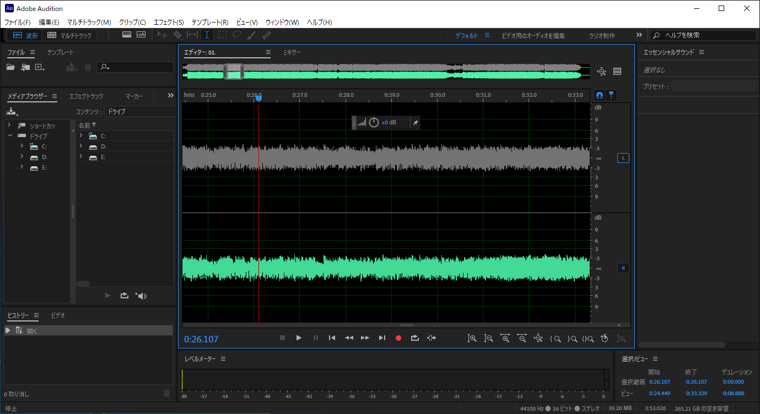Select the Paintbrush Selection tool
760x414 pixels.
pos(252,35)
